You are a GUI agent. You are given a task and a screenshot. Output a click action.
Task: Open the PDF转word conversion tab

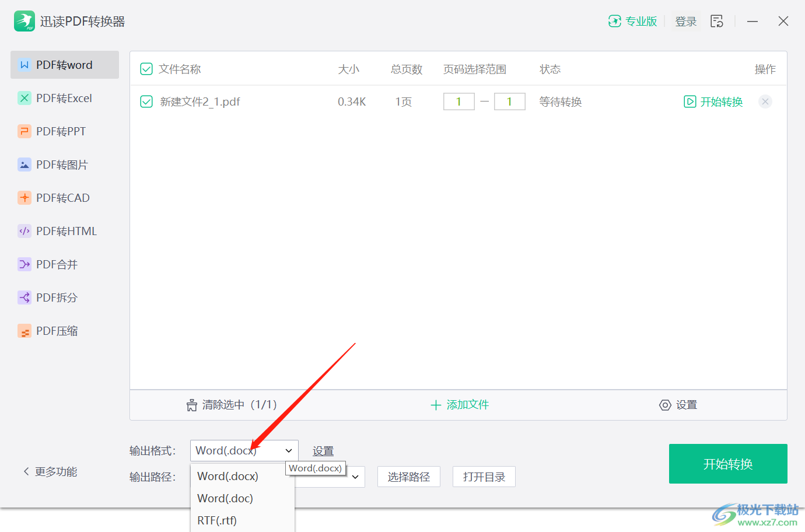pos(65,65)
